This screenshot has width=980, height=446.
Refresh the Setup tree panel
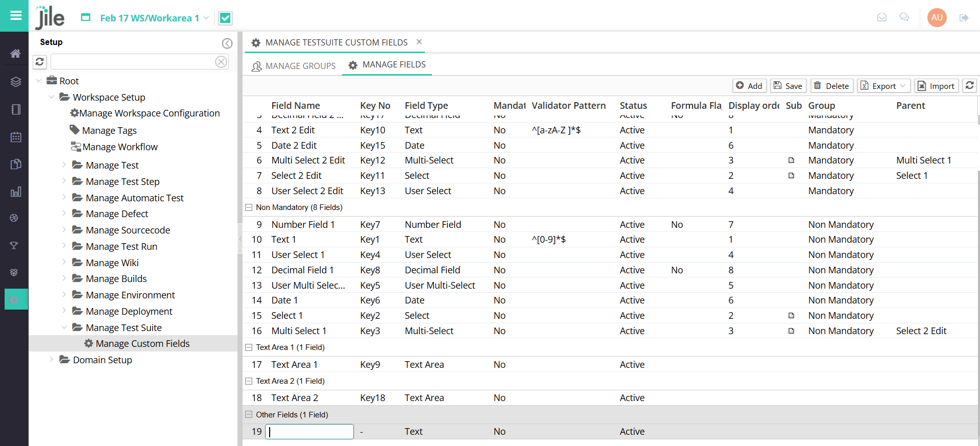point(40,62)
